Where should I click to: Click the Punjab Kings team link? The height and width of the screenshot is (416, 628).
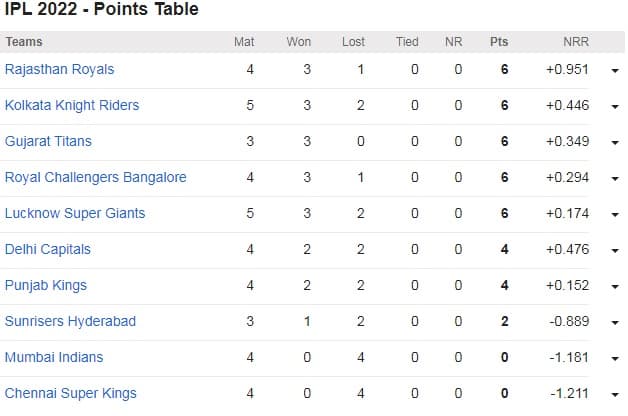click(46, 285)
